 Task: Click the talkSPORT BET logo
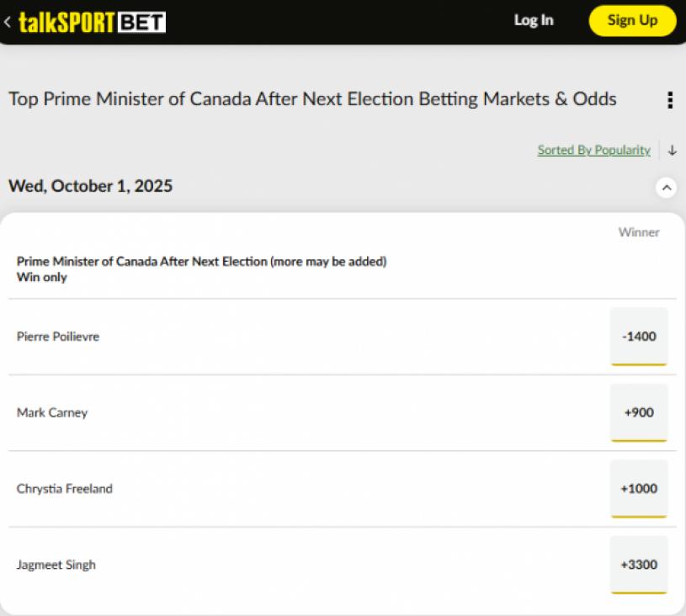(92, 22)
